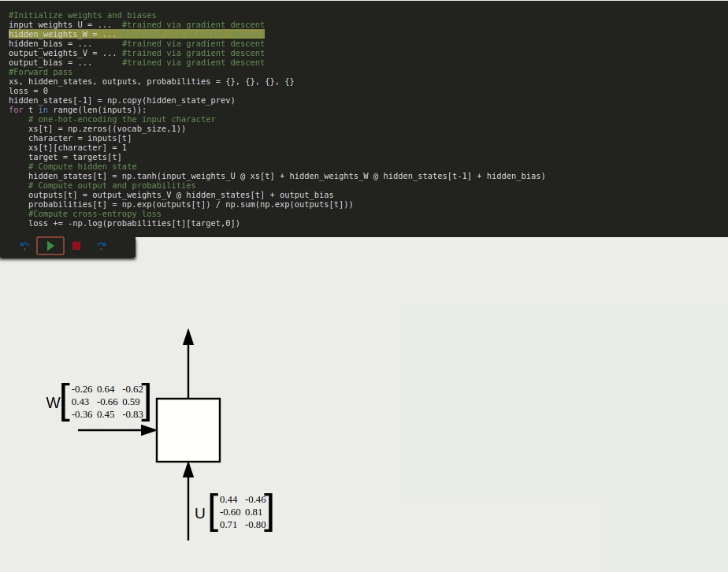The width and height of the screenshot is (728, 572).
Task: Click the 'U' label beside the matrix
Action: point(200,514)
